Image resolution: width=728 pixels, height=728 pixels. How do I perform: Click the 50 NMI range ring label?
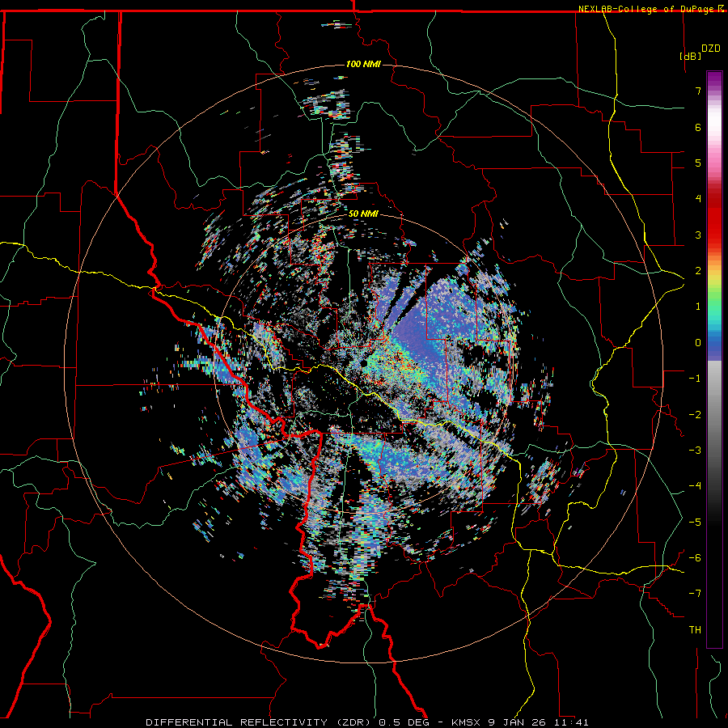click(x=363, y=214)
